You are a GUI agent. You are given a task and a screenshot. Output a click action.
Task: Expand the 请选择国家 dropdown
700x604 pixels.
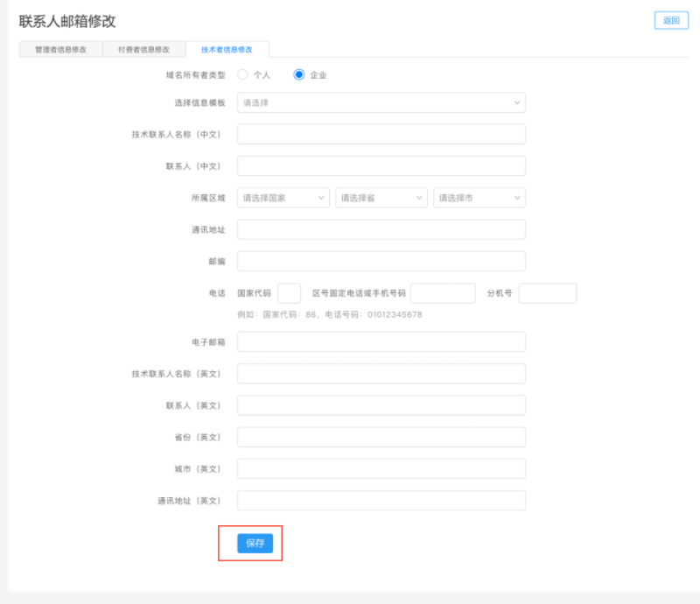283,198
